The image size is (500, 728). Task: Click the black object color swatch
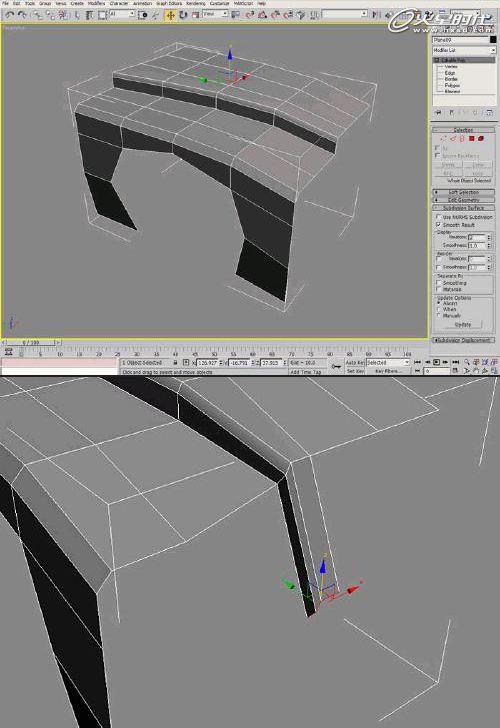pyautogui.click(x=493, y=40)
